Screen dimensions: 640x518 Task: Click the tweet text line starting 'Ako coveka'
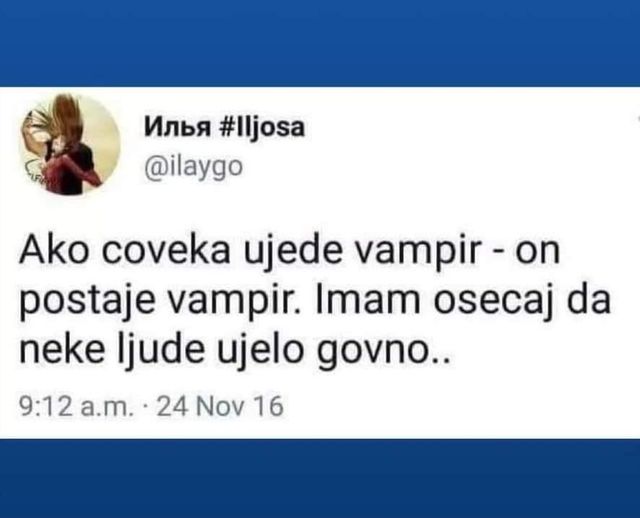point(289,251)
